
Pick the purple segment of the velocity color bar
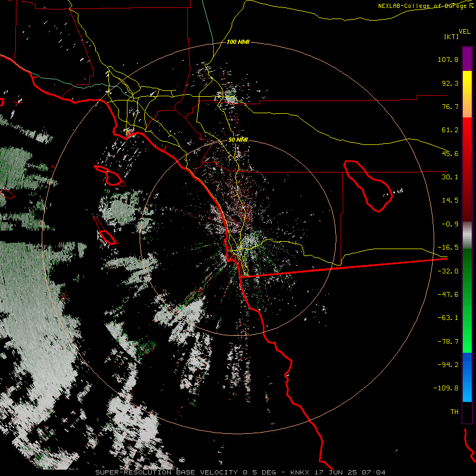[467, 59]
